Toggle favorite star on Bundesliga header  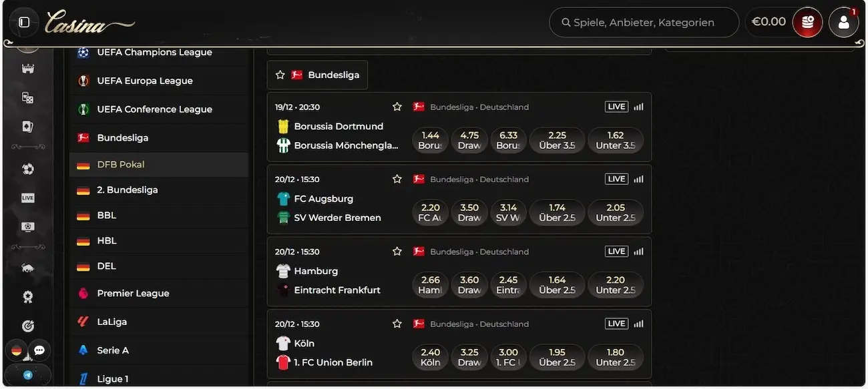(280, 75)
